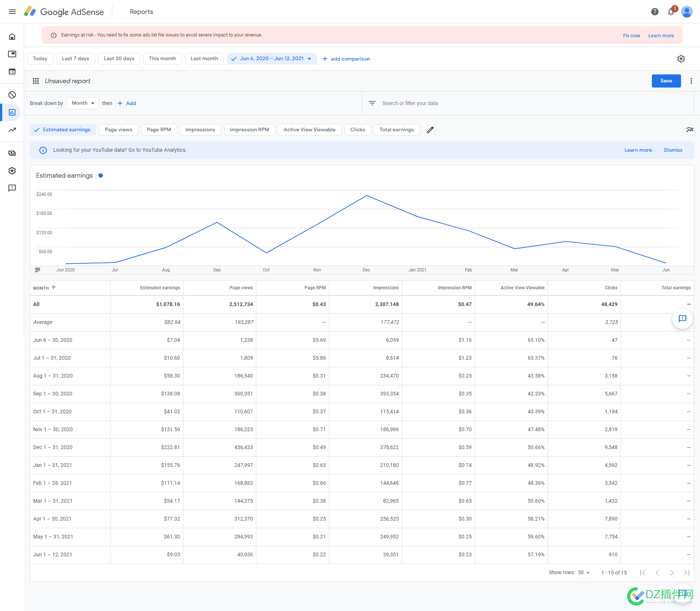Toggle the Active View Viewable chip
Screen dimensions: 700x611
[x=310, y=130]
